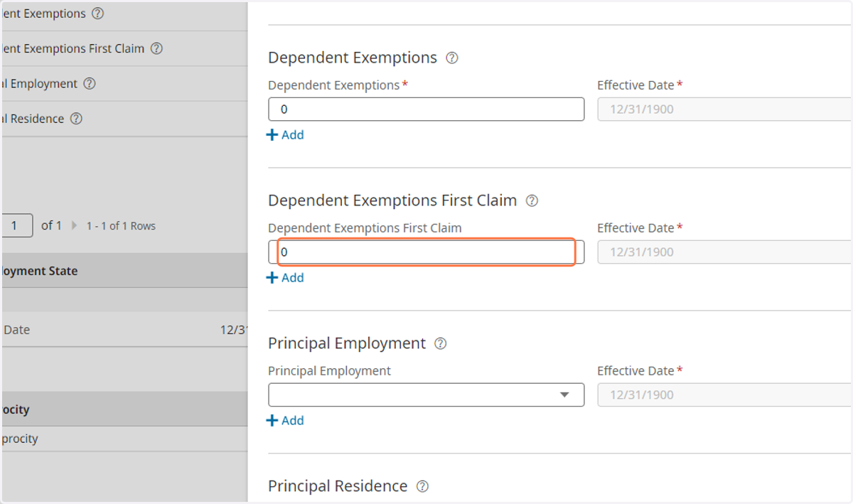
Task: Click Effective Date field of Principal Employment
Action: [725, 395]
